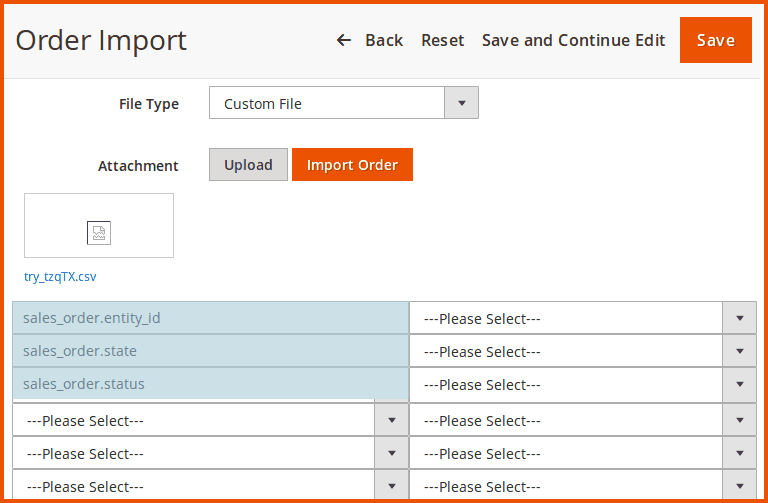
Task: Click the Back arrow icon
Action: [x=344, y=40]
